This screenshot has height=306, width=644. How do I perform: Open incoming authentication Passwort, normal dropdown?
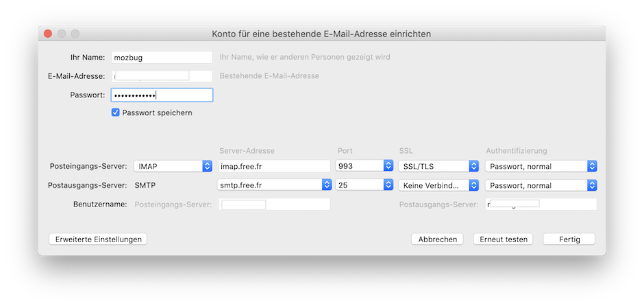[x=541, y=166]
